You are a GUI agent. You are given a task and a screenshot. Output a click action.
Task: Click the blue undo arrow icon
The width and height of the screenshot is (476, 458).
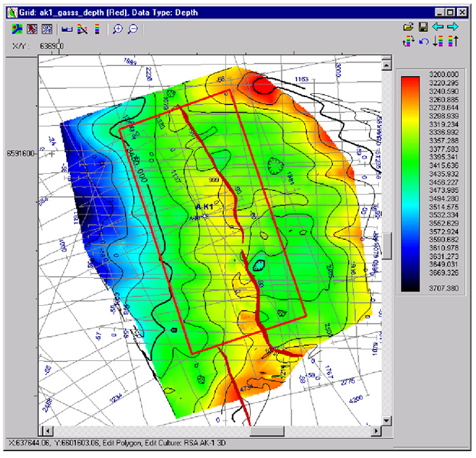[x=424, y=41]
